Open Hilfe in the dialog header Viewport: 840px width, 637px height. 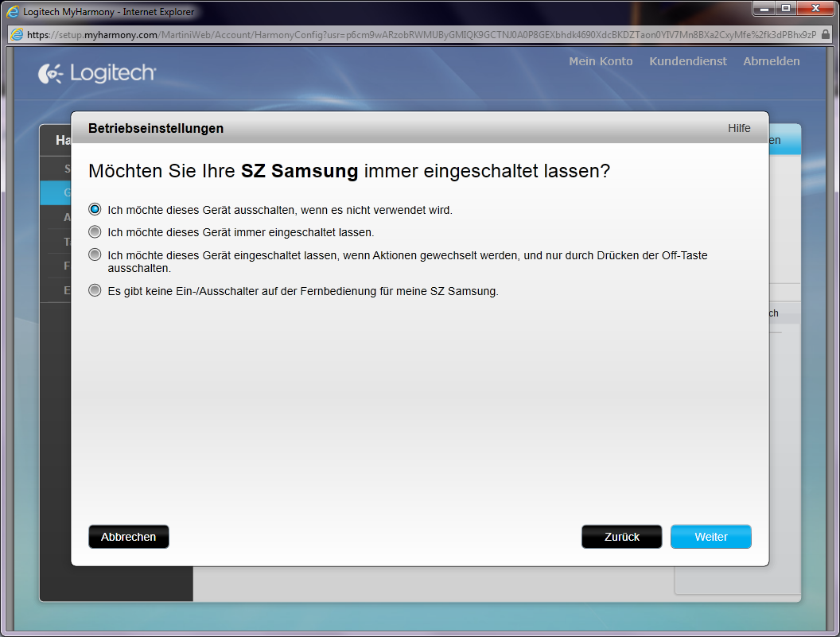click(x=739, y=128)
